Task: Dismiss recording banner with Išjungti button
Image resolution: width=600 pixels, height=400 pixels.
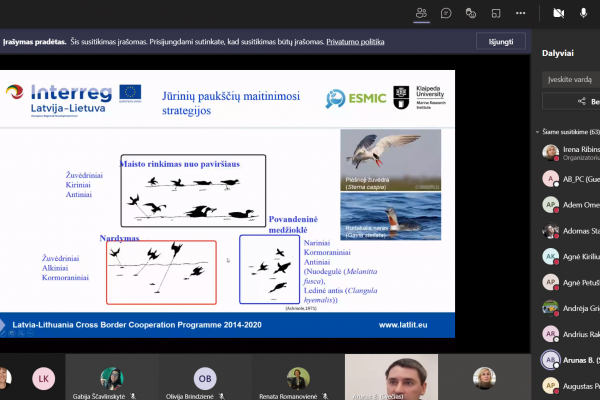Action: pos(501,41)
